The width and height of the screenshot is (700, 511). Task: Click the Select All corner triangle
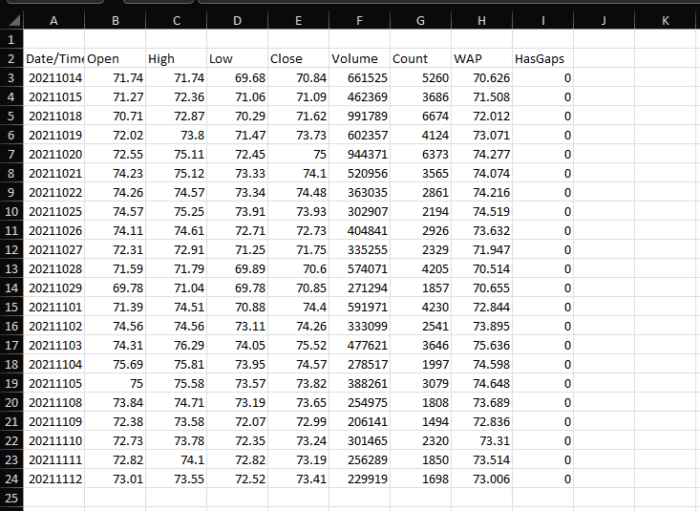pyautogui.click(x=12, y=20)
